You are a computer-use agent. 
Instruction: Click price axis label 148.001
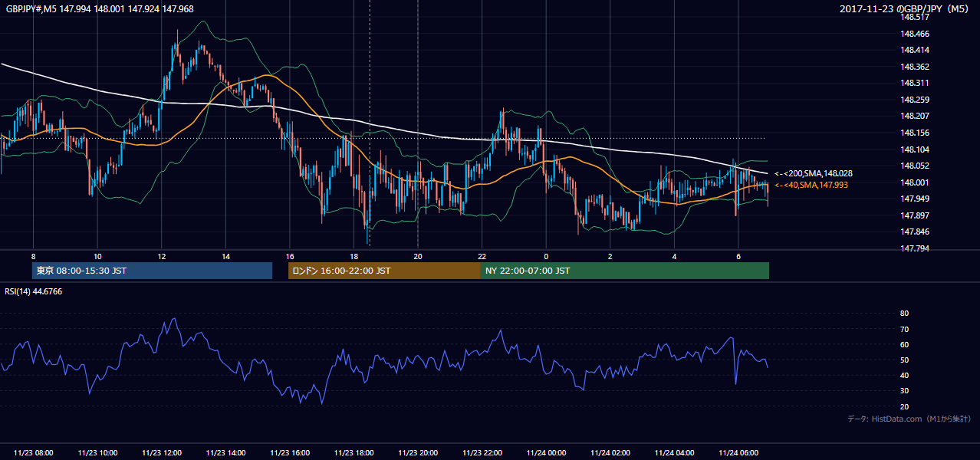pyautogui.click(x=916, y=182)
